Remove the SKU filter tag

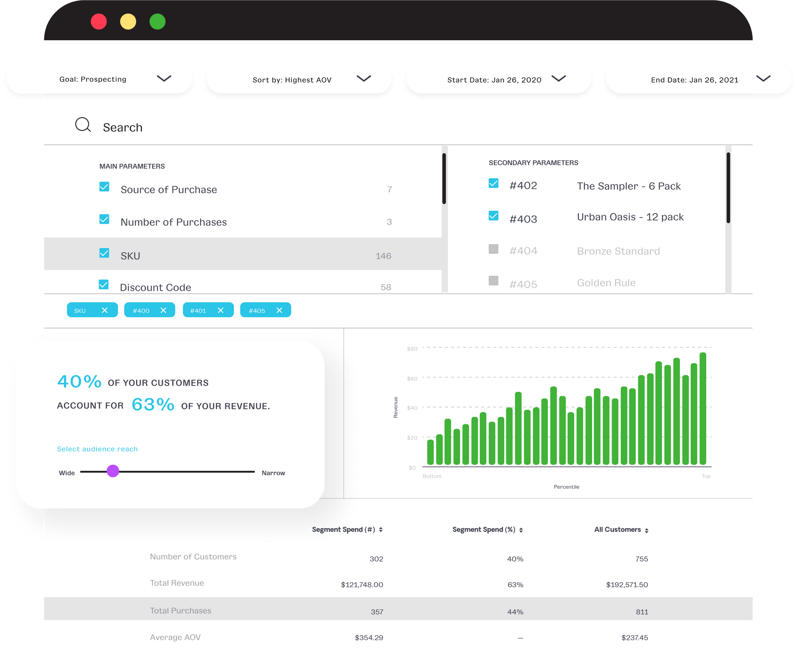[105, 310]
